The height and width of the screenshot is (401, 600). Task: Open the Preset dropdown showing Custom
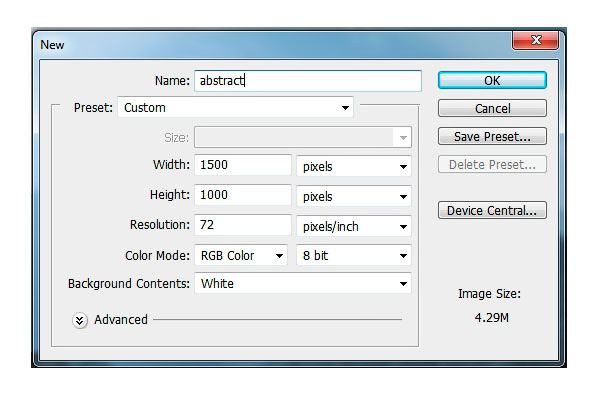[x=235, y=108]
